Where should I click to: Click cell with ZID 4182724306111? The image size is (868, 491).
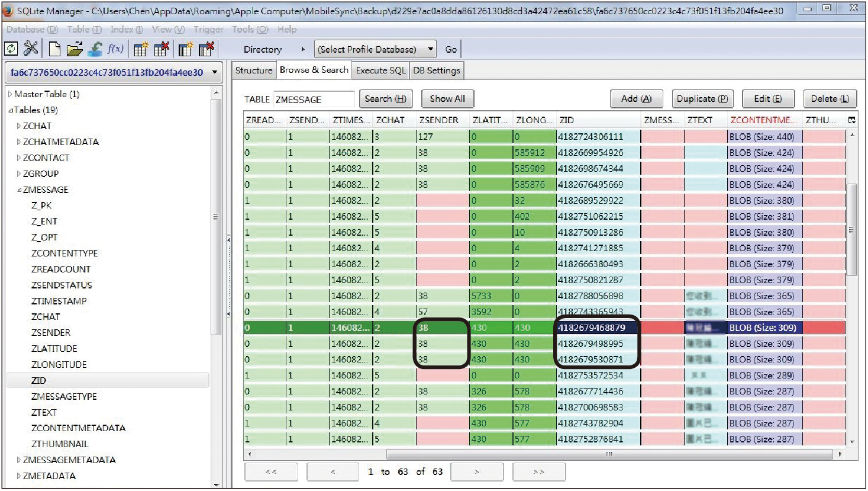(599, 137)
